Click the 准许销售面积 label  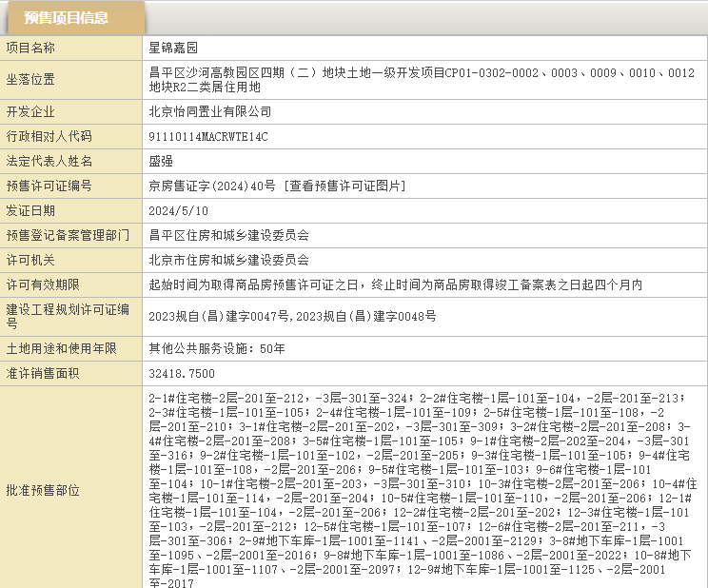(43, 374)
